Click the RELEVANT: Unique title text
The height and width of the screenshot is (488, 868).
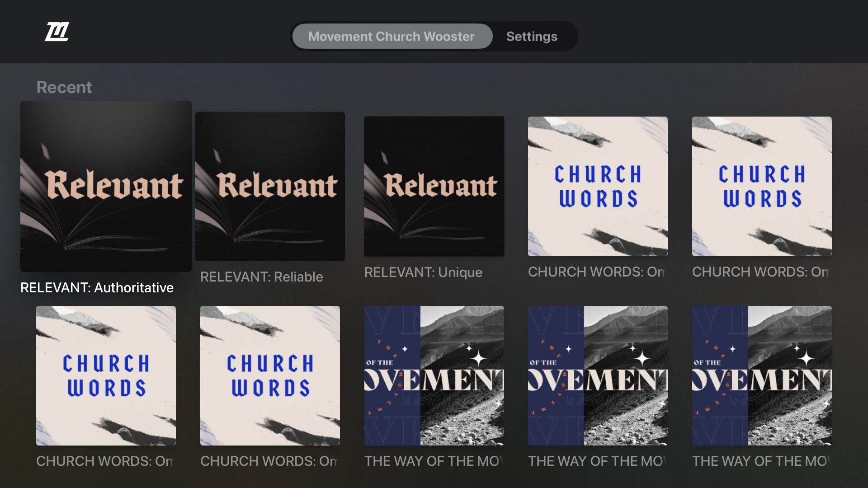coord(423,272)
